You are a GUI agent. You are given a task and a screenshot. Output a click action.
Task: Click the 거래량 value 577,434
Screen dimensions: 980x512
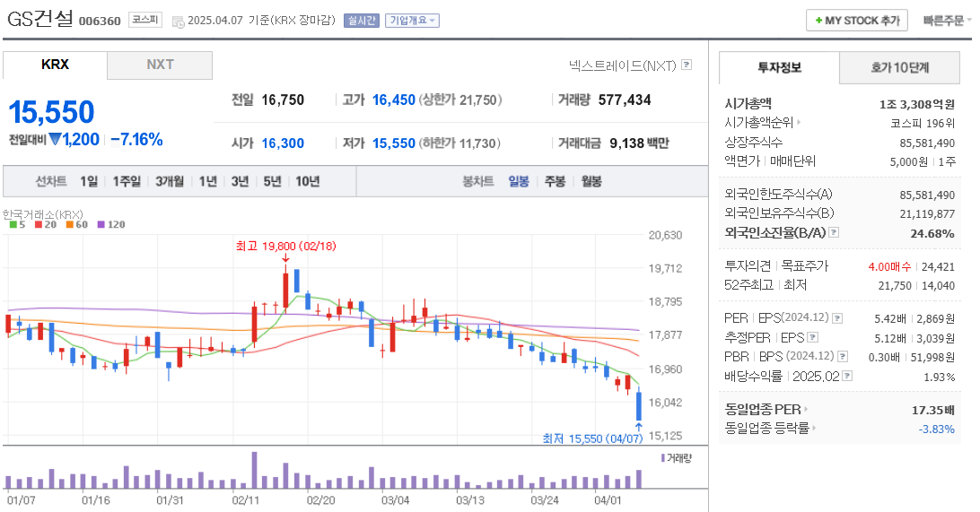625,100
